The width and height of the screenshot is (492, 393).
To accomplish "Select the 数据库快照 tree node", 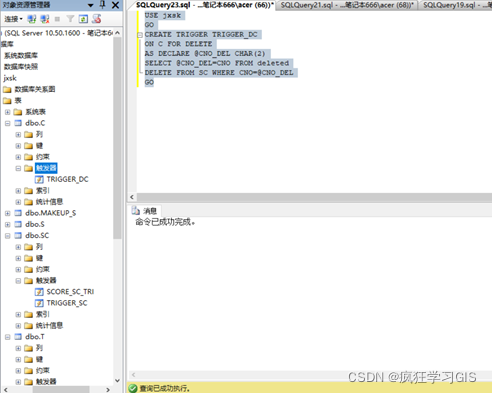I will click(x=21, y=67).
